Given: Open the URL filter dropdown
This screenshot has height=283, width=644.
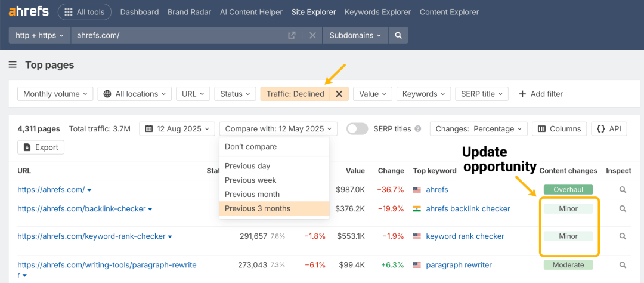Looking at the screenshot, I should (x=193, y=94).
